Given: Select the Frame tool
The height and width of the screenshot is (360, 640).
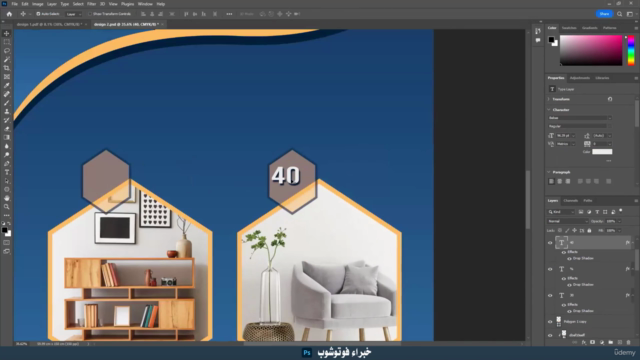Looking at the screenshot, I should coord(7,77).
